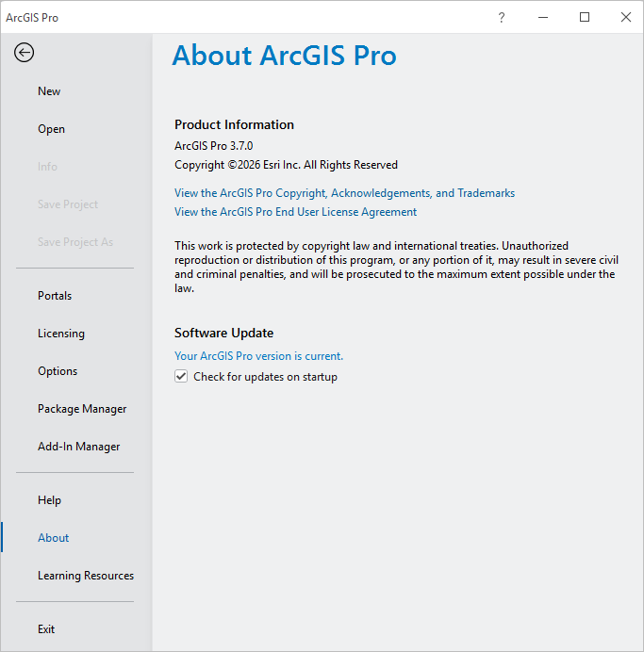Launch the Package Manager page
Screen dimensions: 644x652
pos(82,409)
